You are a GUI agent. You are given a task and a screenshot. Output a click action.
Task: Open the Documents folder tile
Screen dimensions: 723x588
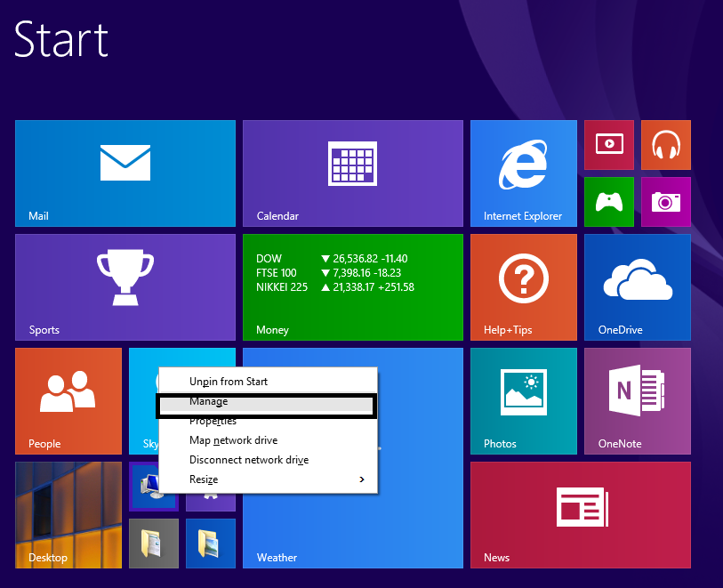pyautogui.click(x=154, y=544)
